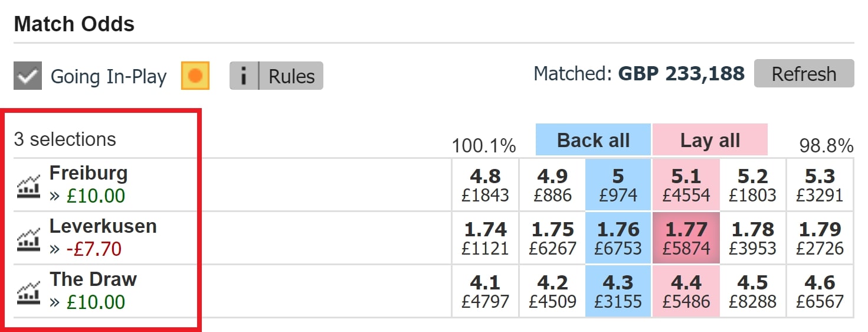The width and height of the screenshot is (868, 332).
Task: Refresh the Match Odds market
Action: [804, 74]
